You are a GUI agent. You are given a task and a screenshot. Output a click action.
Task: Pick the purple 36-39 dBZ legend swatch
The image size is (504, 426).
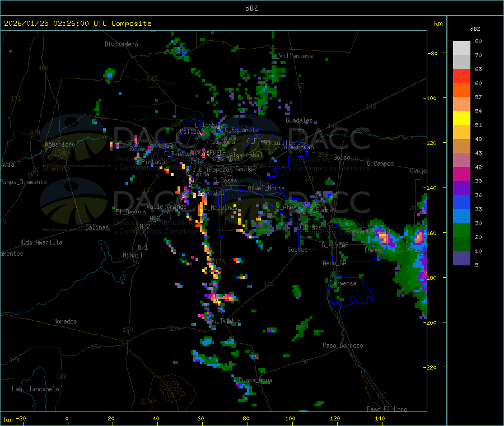pos(461,188)
